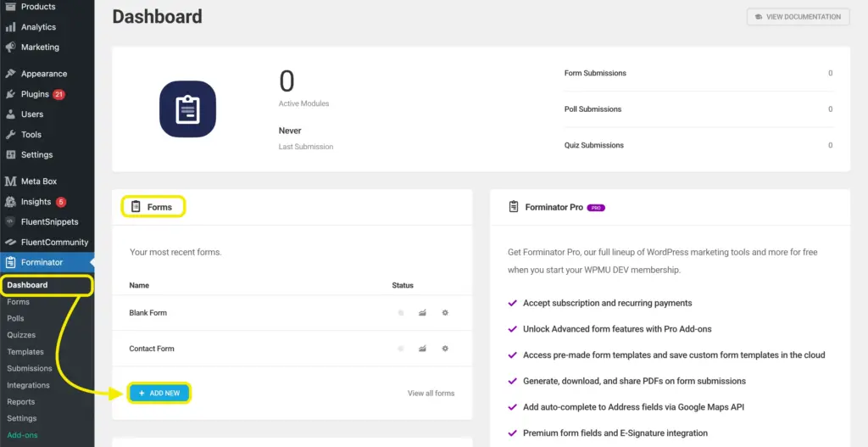The width and height of the screenshot is (868, 447).
Task: Open the Contact Form entry
Action: (x=153, y=349)
